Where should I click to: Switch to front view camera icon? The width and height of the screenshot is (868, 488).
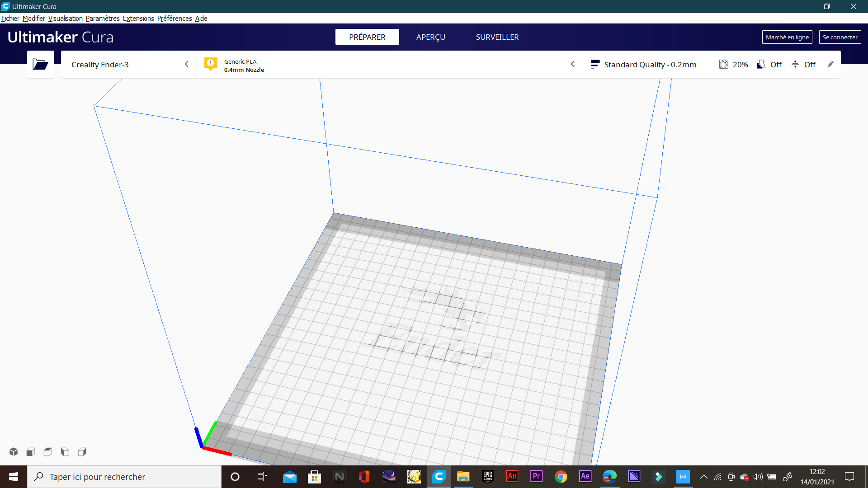(x=31, y=451)
